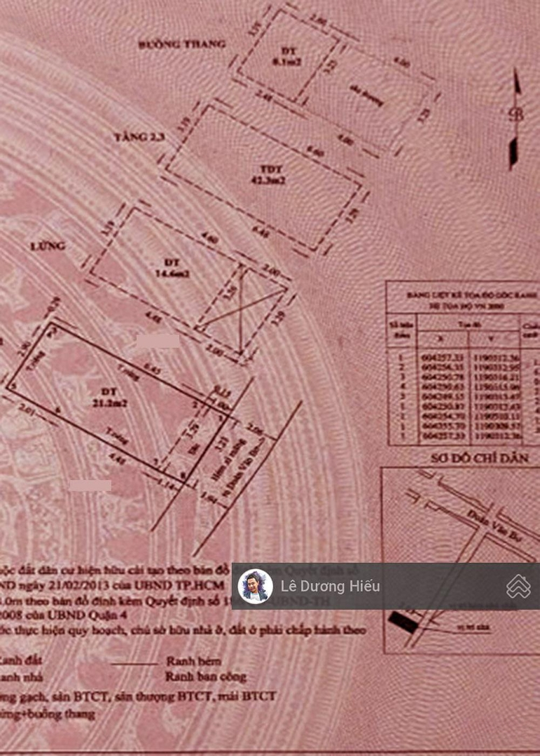
Task: Click the Ranh ban công legend entry
Action: tap(206, 677)
